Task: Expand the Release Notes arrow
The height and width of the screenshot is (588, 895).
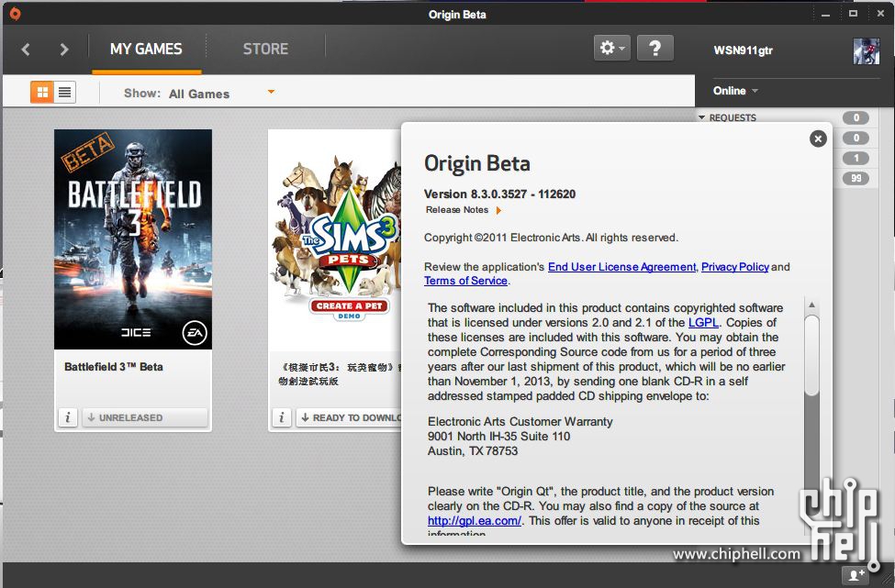Action: 498,210
